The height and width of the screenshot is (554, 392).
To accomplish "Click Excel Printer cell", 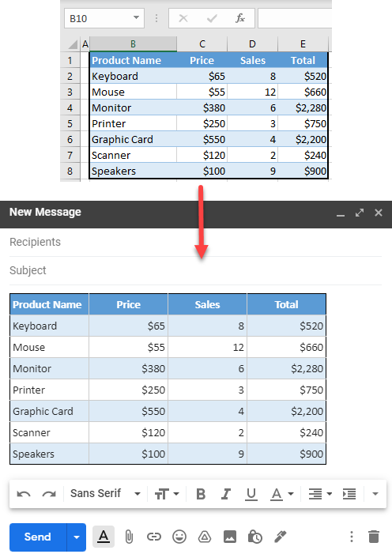I will coord(134,123).
